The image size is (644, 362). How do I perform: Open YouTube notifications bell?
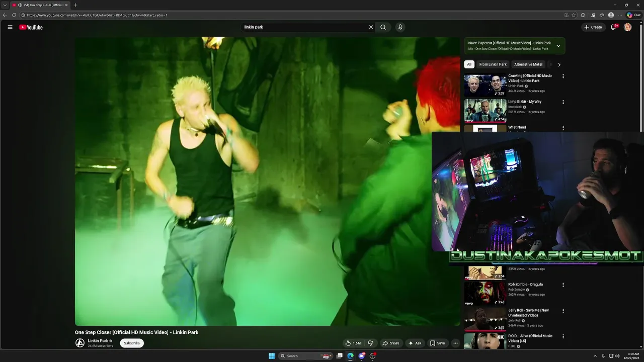613,27
